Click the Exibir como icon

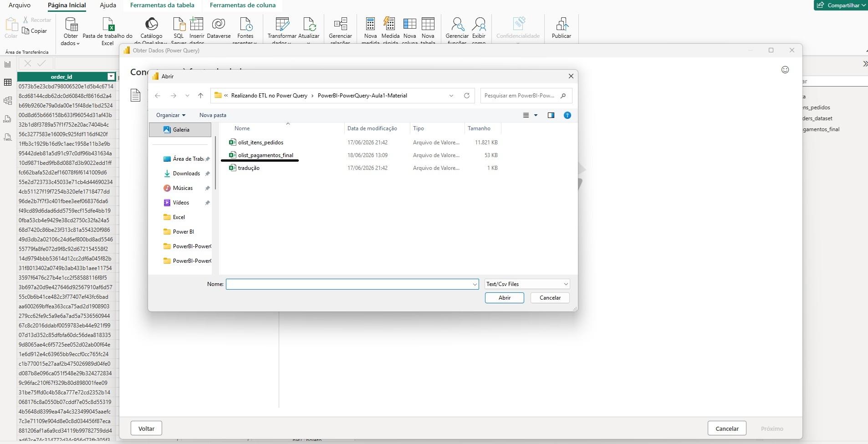479,24
